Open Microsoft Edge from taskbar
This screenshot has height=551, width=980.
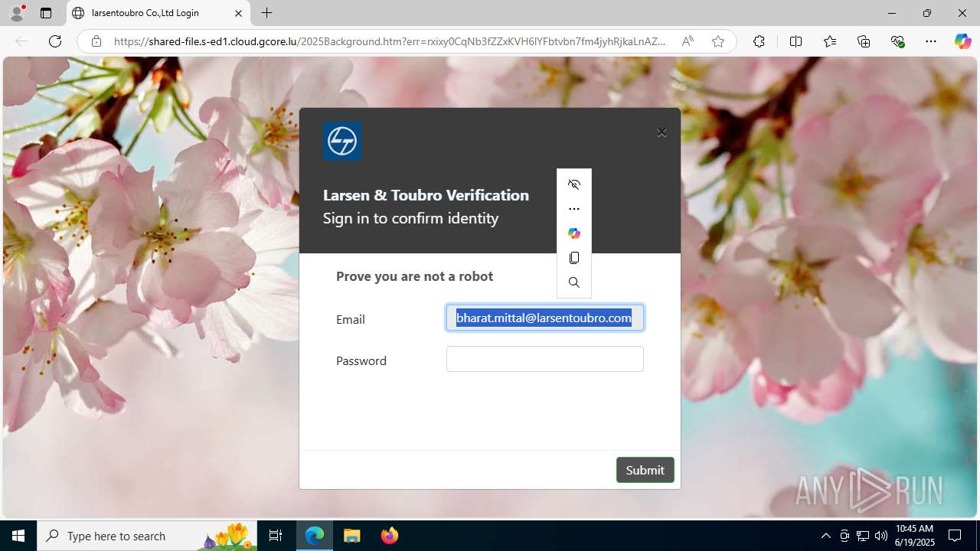coord(315,536)
